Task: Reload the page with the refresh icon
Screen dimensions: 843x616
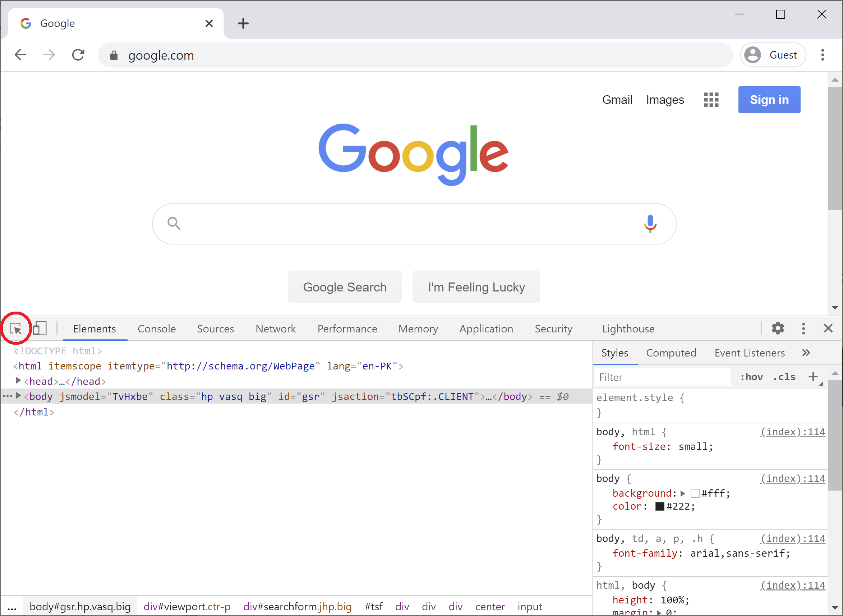Action: [78, 55]
